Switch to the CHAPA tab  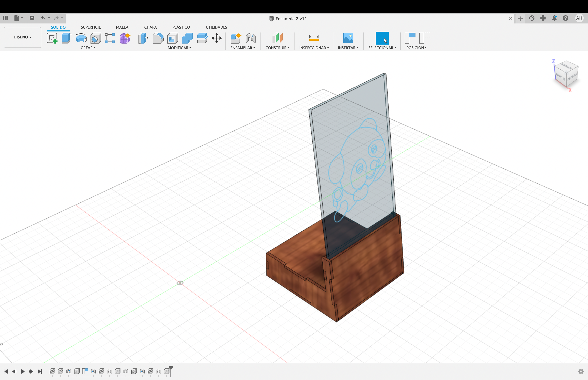pyautogui.click(x=151, y=27)
